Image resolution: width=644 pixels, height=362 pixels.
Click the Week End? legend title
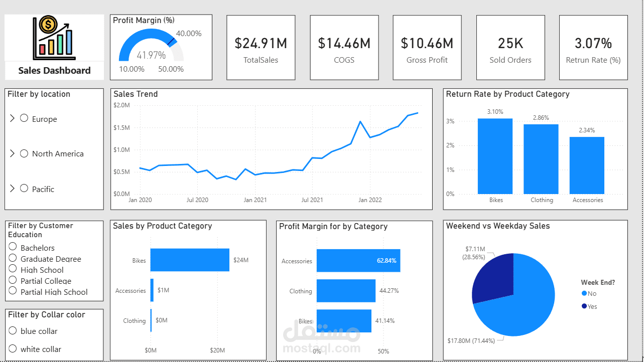point(598,282)
